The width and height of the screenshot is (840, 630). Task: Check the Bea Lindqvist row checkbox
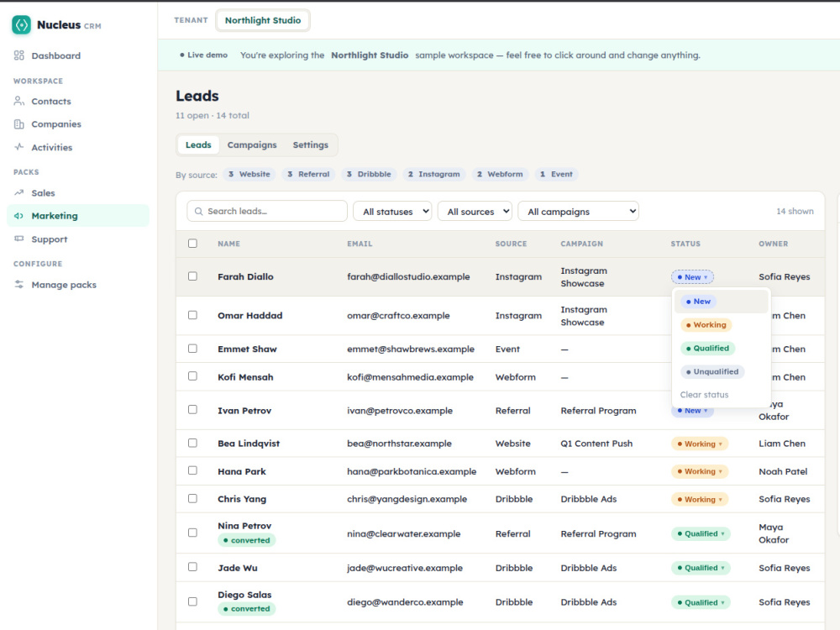pyautogui.click(x=193, y=443)
